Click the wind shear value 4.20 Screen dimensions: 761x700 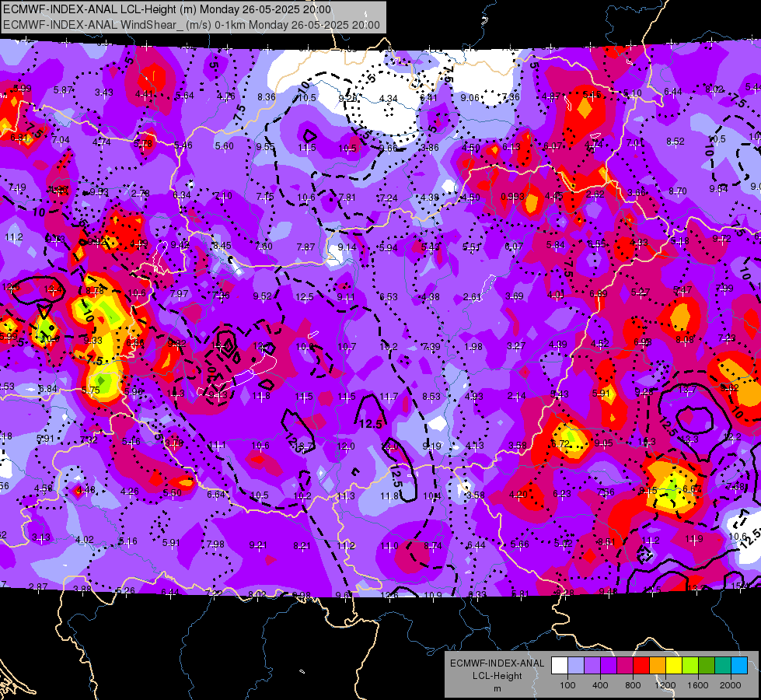pyautogui.click(x=518, y=495)
